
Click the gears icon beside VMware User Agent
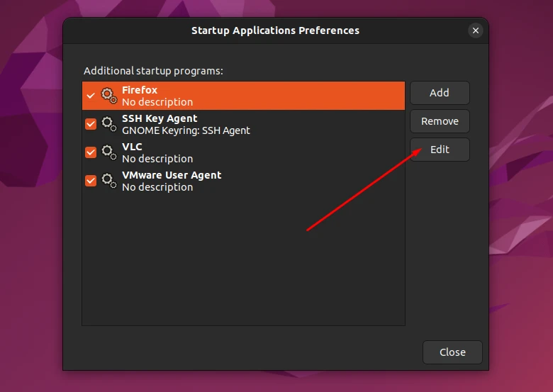coord(108,181)
